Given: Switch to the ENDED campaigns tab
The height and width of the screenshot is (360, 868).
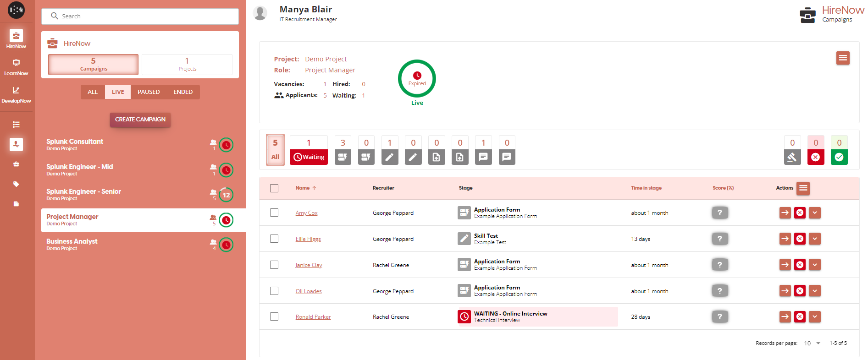Looking at the screenshot, I should 182,92.
